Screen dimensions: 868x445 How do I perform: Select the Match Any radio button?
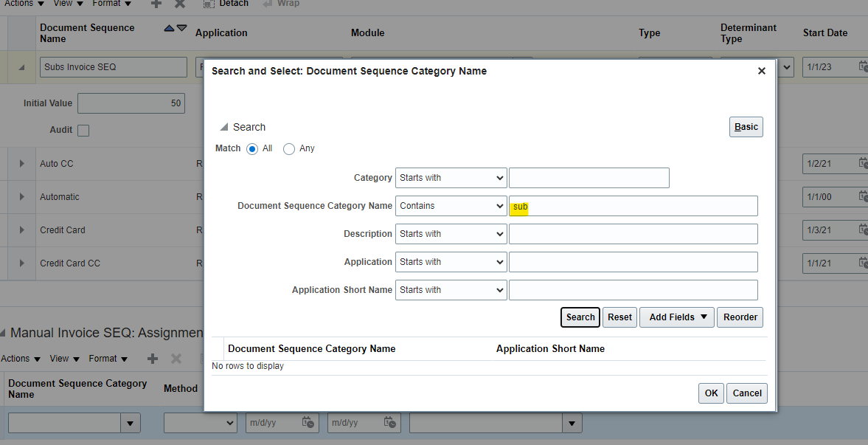[289, 148]
